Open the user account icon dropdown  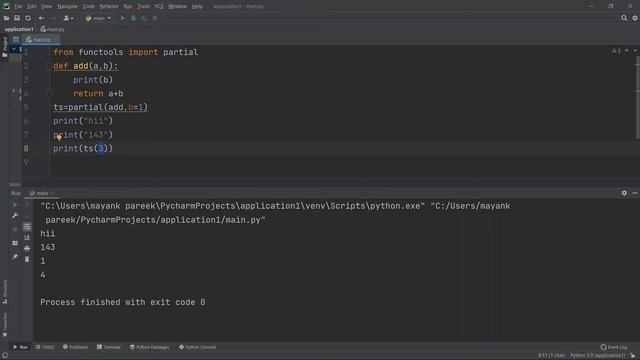(68, 18)
